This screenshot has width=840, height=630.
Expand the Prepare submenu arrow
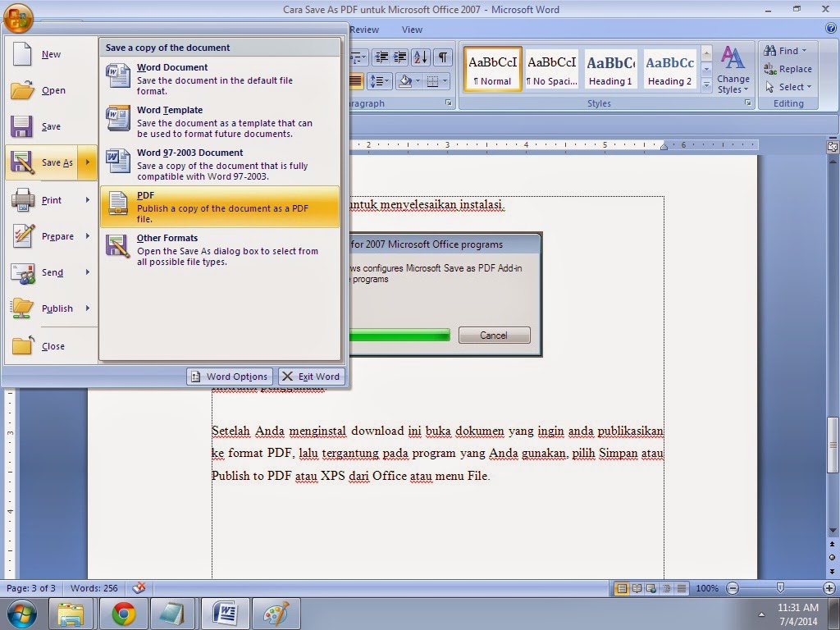pyautogui.click(x=87, y=236)
